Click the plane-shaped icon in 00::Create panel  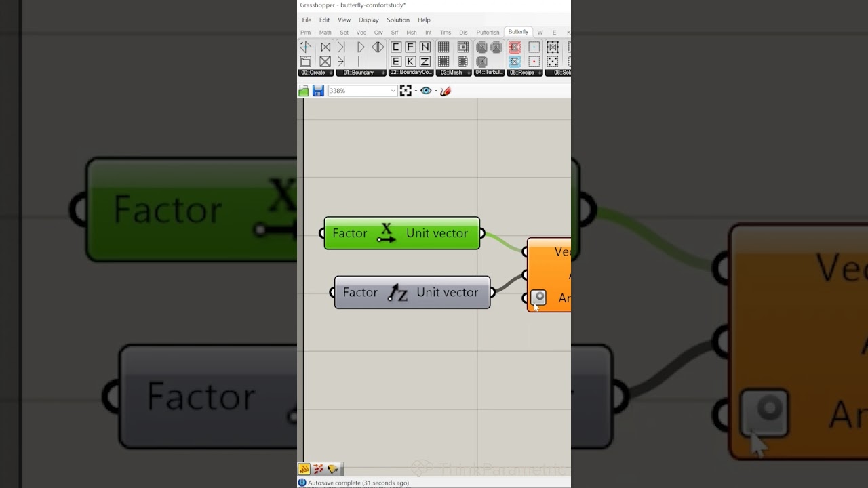click(x=306, y=47)
